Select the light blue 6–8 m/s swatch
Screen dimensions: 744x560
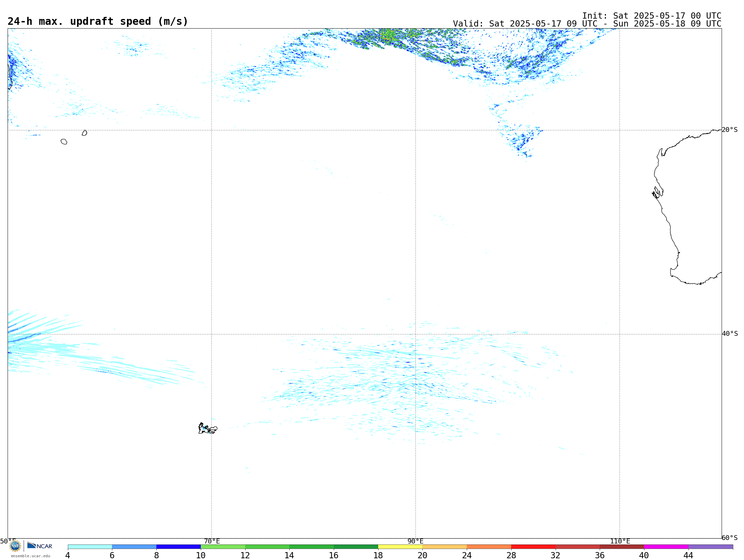[134, 547]
